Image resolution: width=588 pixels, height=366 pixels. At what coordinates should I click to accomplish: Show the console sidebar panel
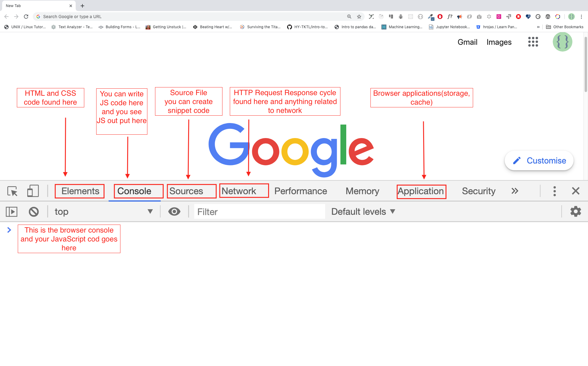tap(12, 212)
